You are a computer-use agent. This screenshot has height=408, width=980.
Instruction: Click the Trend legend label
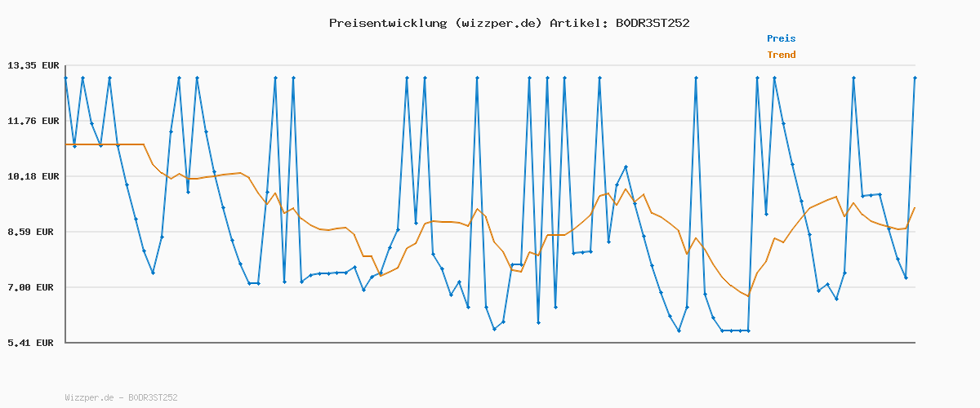point(781,55)
